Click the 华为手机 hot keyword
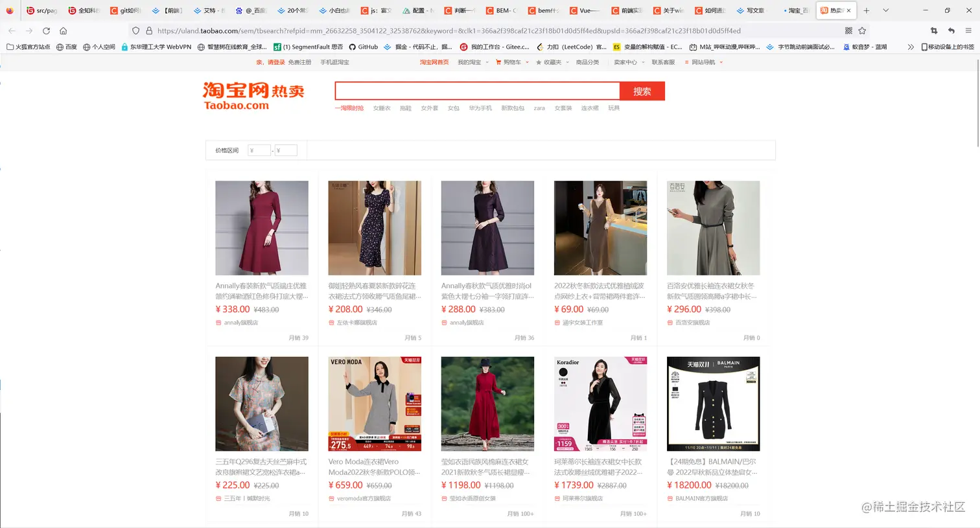 (480, 108)
